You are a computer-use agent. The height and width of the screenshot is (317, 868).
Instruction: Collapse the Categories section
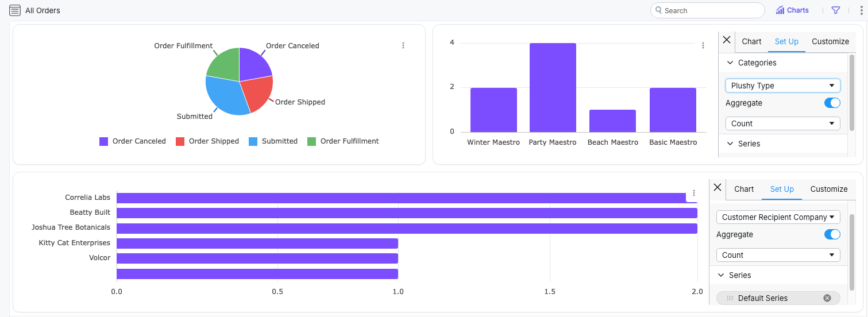point(731,63)
